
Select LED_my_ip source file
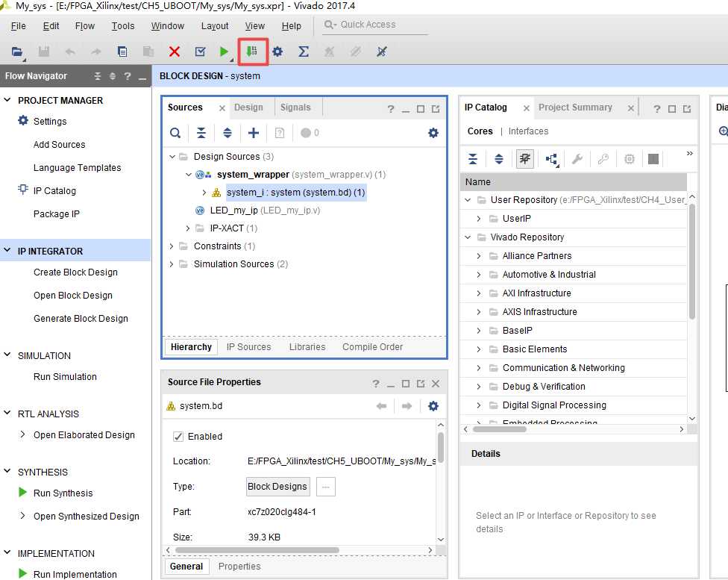coord(265,211)
